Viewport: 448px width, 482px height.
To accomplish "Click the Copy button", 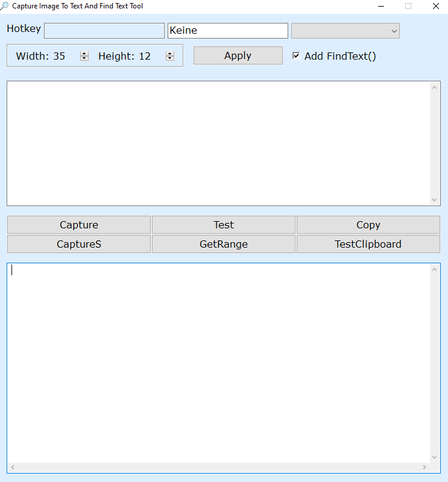I will 368,225.
